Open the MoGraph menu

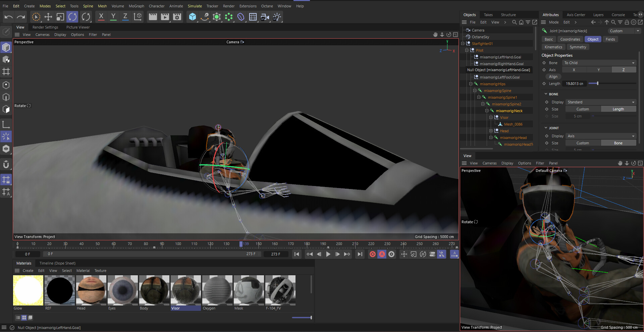(136, 6)
